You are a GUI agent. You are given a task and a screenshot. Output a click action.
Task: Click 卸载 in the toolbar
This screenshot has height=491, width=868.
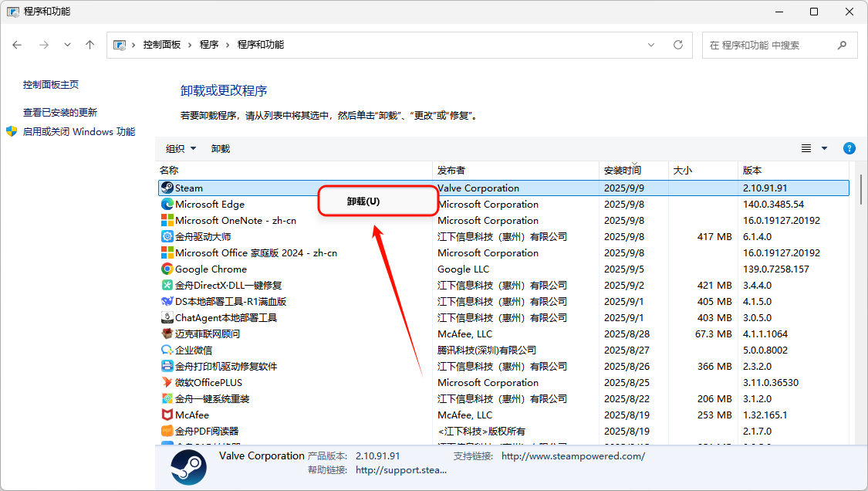(x=221, y=148)
